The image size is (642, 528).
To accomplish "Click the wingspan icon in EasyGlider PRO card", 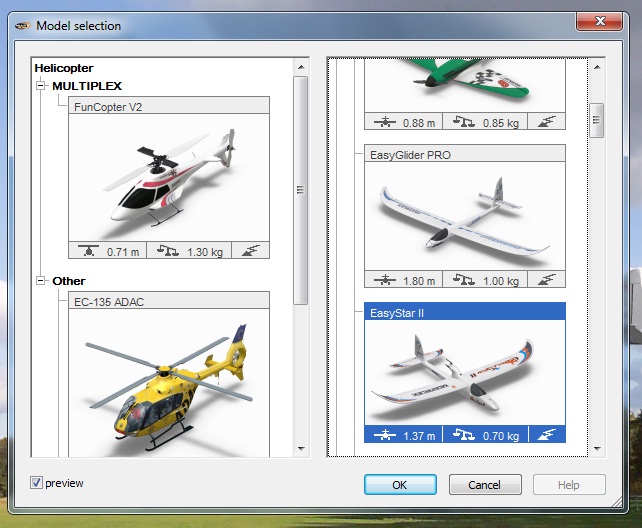I will pyautogui.click(x=384, y=280).
